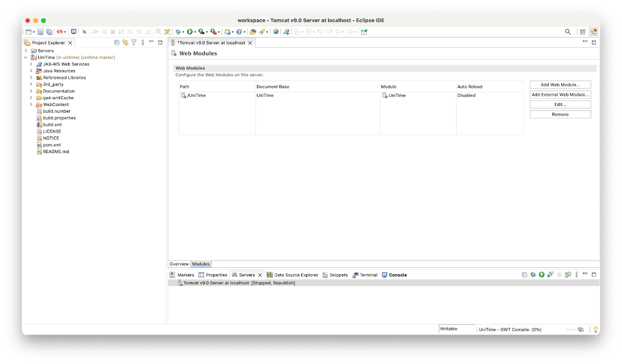Image resolution: width=622 pixels, height=364 pixels.
Task: Open the Properties view tab
Action: pos(213,275)
